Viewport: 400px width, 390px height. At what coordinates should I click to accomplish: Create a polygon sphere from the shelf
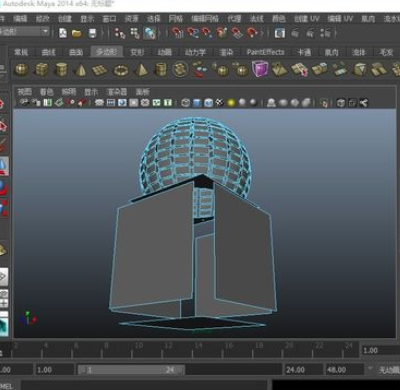click(22, 70)
